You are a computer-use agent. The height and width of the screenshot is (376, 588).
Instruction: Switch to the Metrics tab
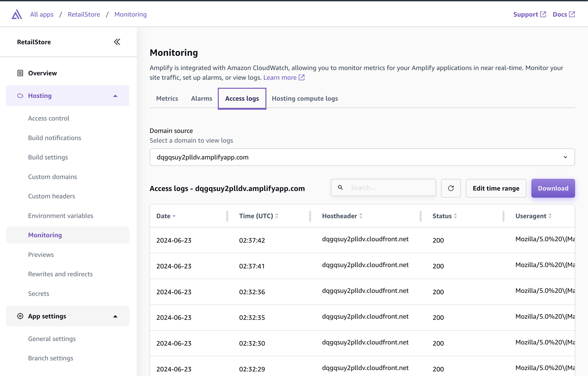point(167,98)
